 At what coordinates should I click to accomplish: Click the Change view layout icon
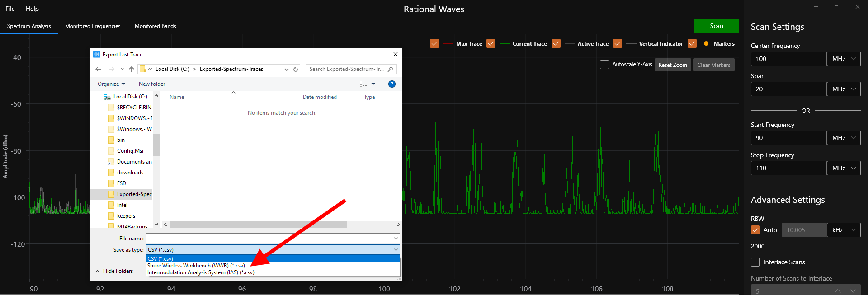click(x=363, y=84)
